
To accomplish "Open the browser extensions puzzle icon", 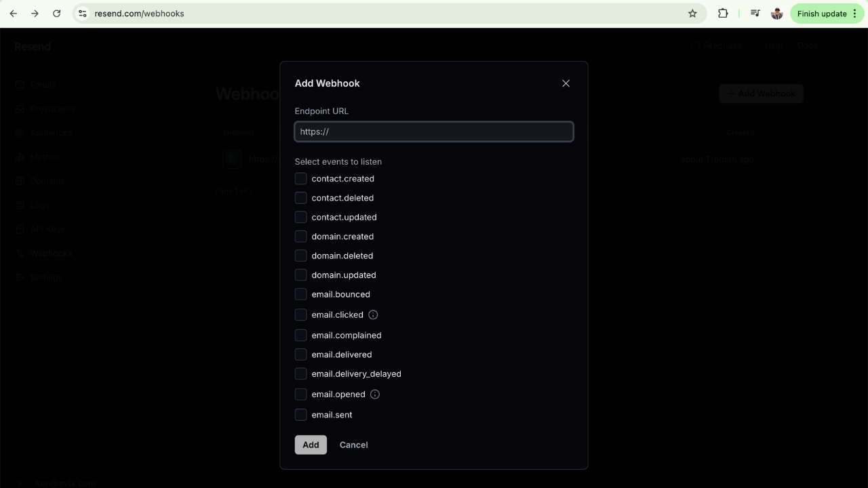I will coord(723,14).
